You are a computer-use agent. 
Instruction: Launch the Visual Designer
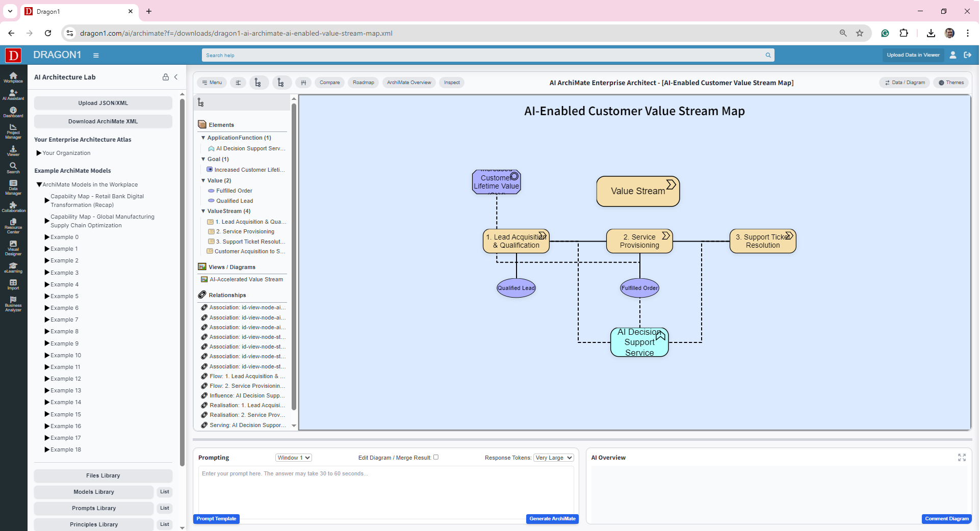pyautogui.click(x=13, y=248)
